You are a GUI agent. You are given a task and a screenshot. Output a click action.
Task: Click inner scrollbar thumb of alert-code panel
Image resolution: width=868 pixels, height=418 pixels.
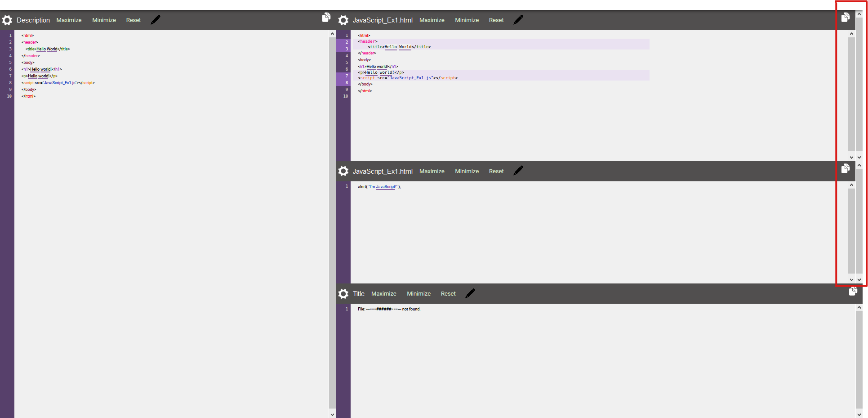[851, 231]
